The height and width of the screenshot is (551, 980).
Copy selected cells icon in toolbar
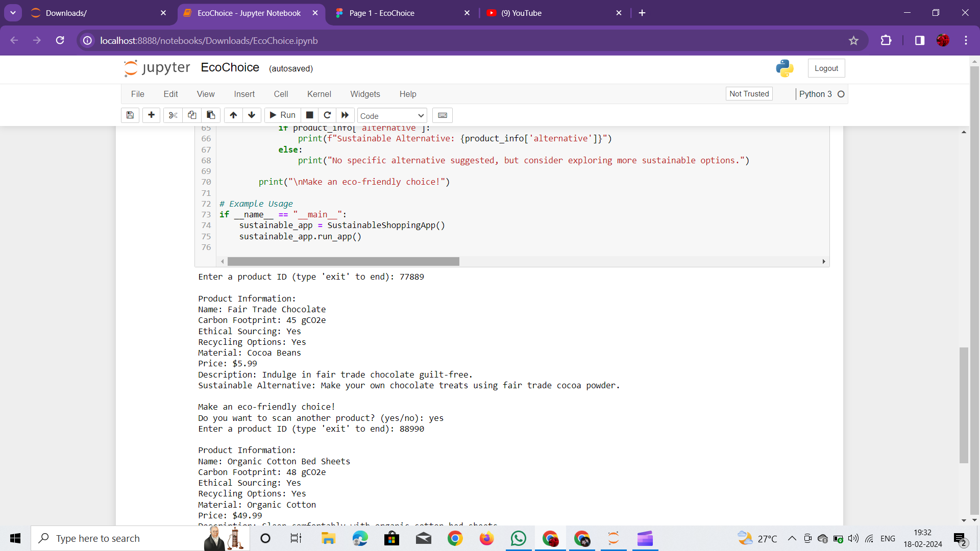tap(192, 115)
